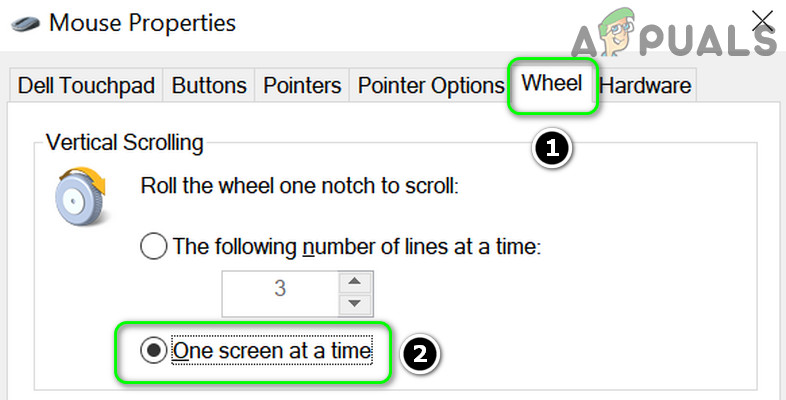786x400 pixels.
Task: Open the Buttons tab
Action: click(x=209, y=86)
